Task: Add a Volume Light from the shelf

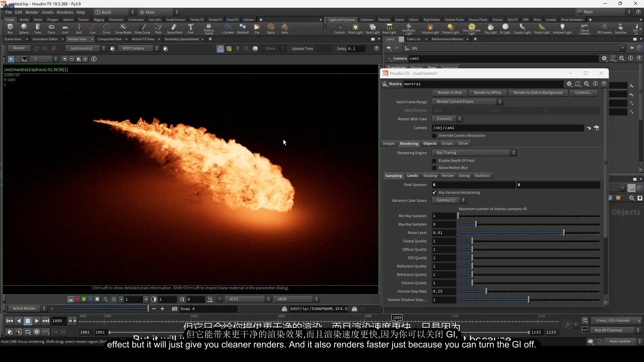Action: point(430,28)
